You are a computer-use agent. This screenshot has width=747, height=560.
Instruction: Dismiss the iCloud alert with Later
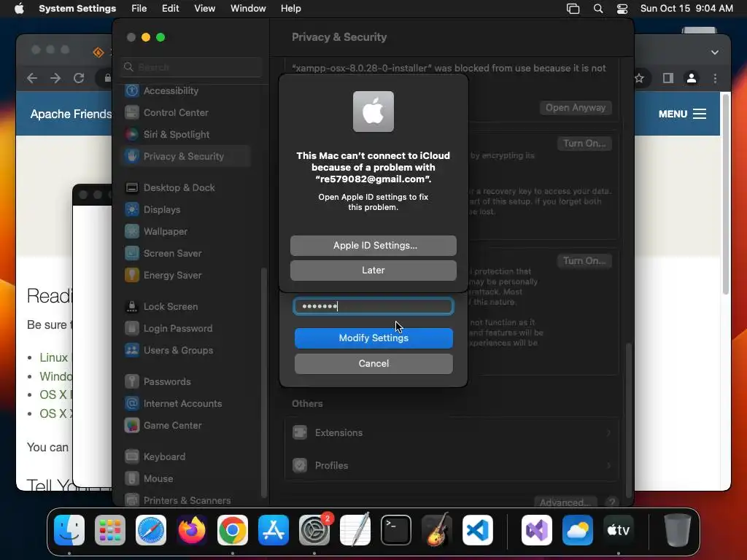coord(373,270)
